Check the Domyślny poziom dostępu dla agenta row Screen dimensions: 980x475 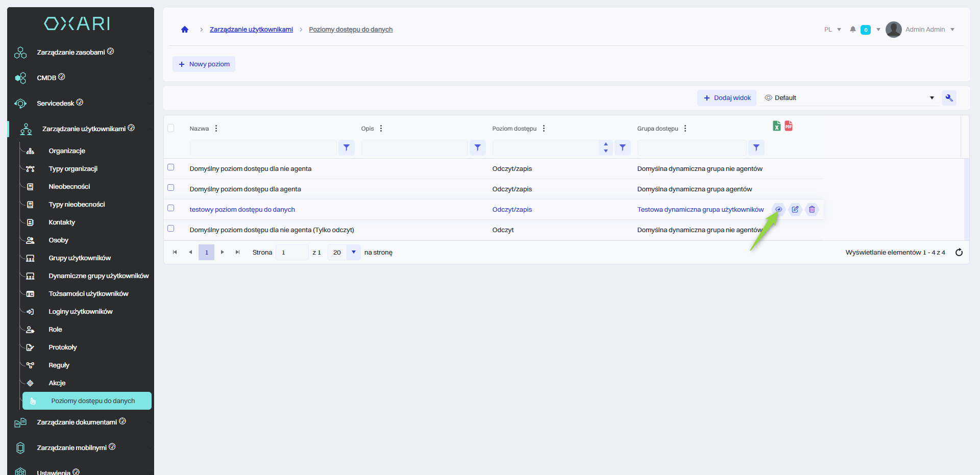pyautogui.click(x=171, y=188)
